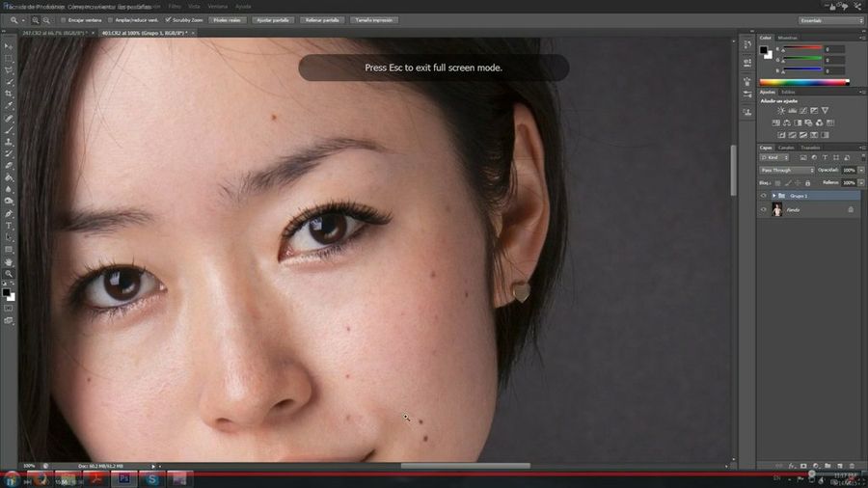This screenshot has height=488, width=868.
Task: Open the Pass Through blend mode dropdown
Action: point(787,170)
